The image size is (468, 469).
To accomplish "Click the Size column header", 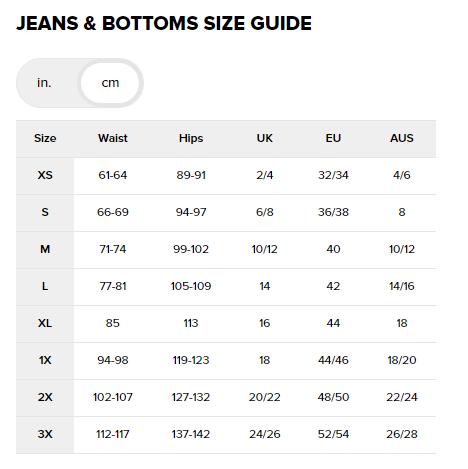I will coord(45,138).
